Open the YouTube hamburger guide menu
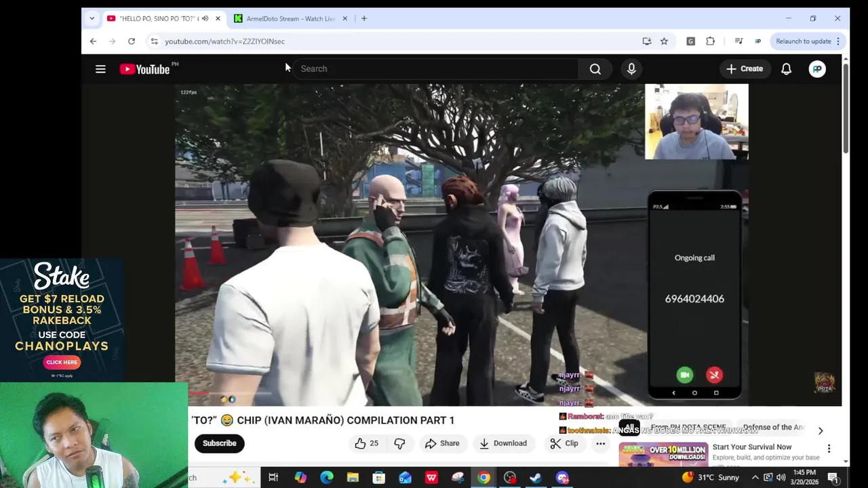Screen dimensions: 868x488 coord(100,68)
